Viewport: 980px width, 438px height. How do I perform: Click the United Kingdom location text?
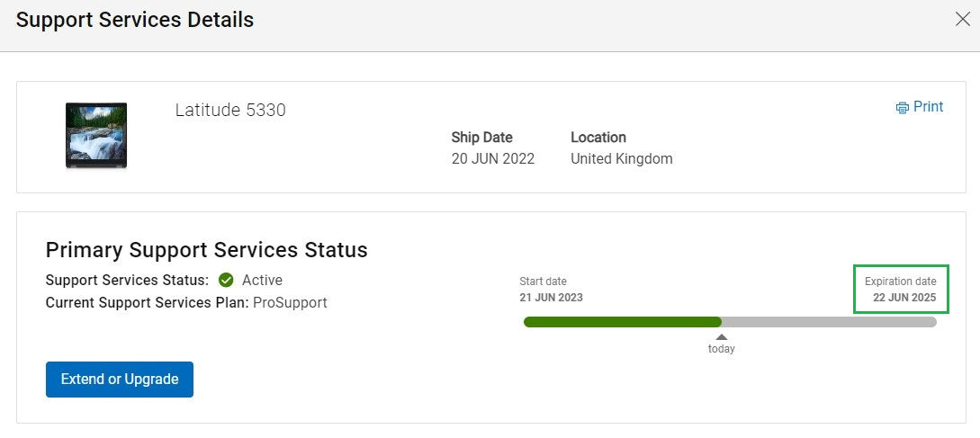[622, 158]
